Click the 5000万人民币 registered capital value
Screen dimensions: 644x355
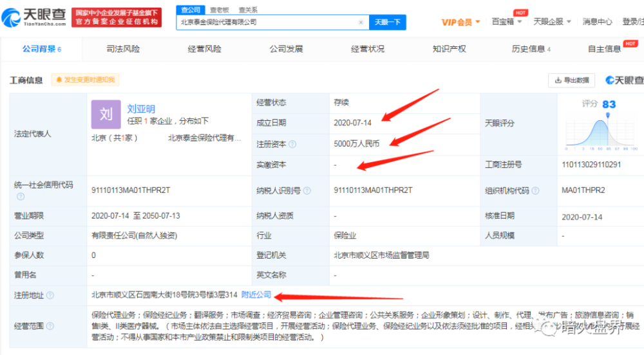point(357,144)
